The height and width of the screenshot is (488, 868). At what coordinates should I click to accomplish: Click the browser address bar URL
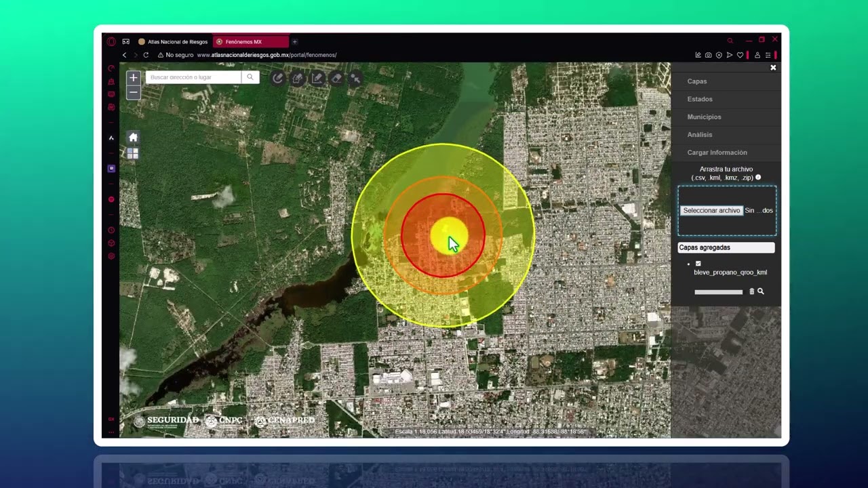pyautogui.click(x=267, y=55)
